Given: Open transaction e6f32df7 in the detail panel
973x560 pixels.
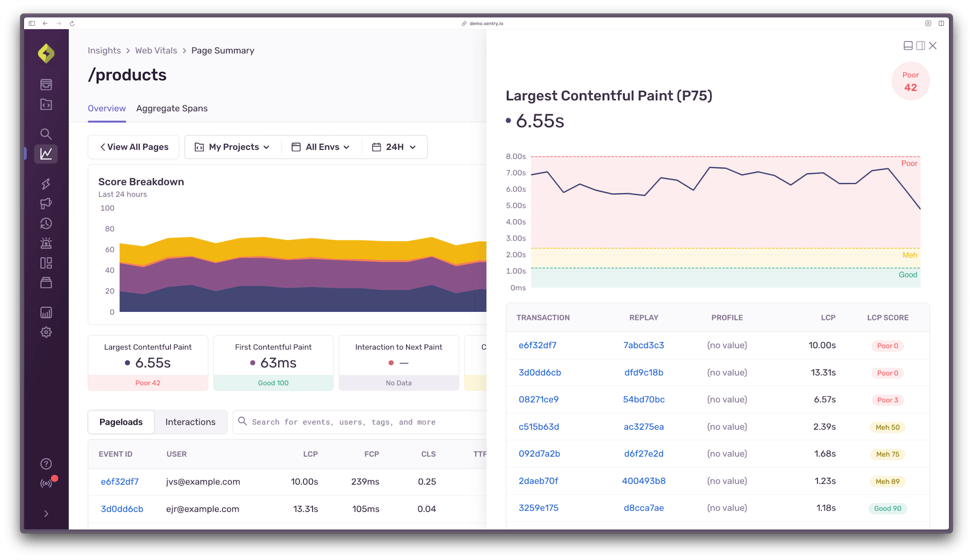Looking at the screenshot, I should pyautogui.click(x=538, y=345).
